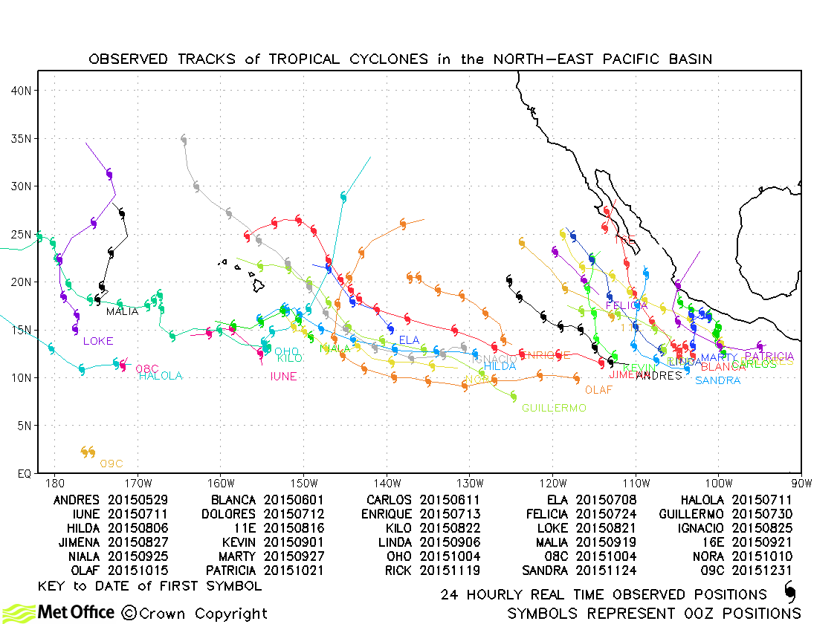The width and height of the screenshot is (840, 624).
Task: Click legend entry 'HALOLA 20150711'
Action: pos(736,501)
